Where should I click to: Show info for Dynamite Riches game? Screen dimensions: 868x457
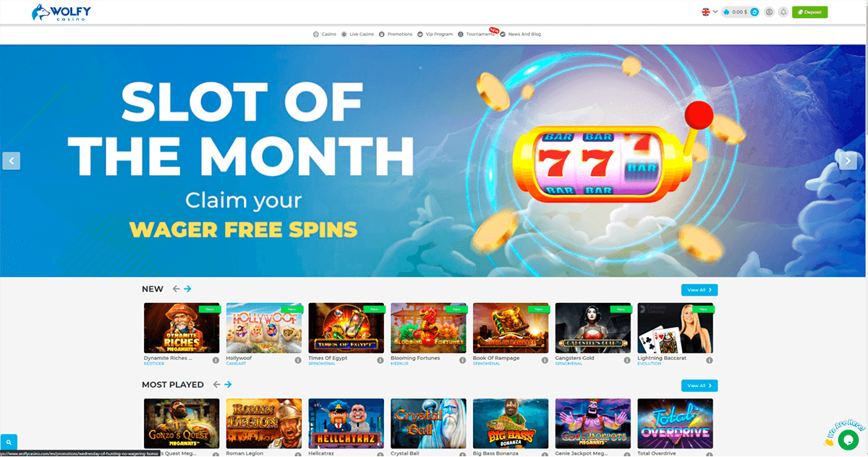[x=216, y=360]
